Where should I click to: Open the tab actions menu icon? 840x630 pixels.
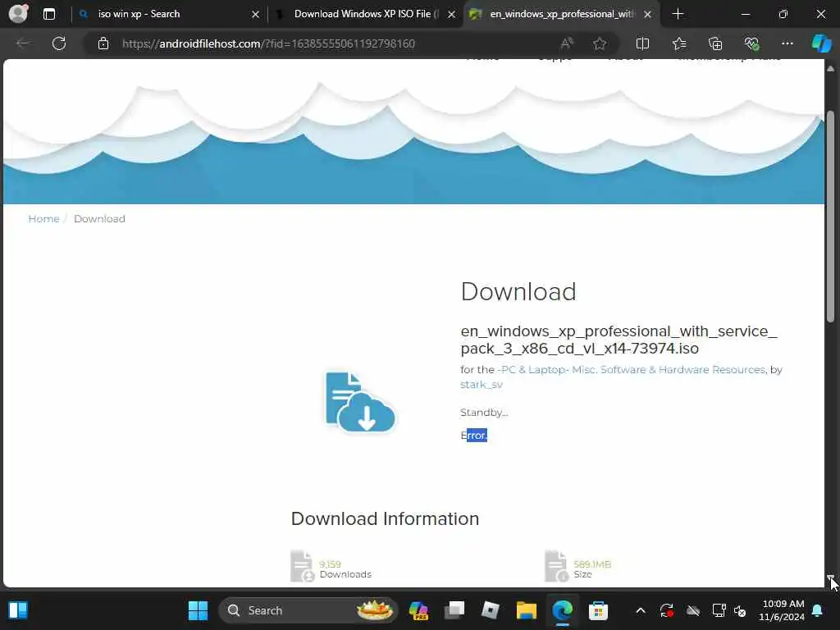[48, 14]
